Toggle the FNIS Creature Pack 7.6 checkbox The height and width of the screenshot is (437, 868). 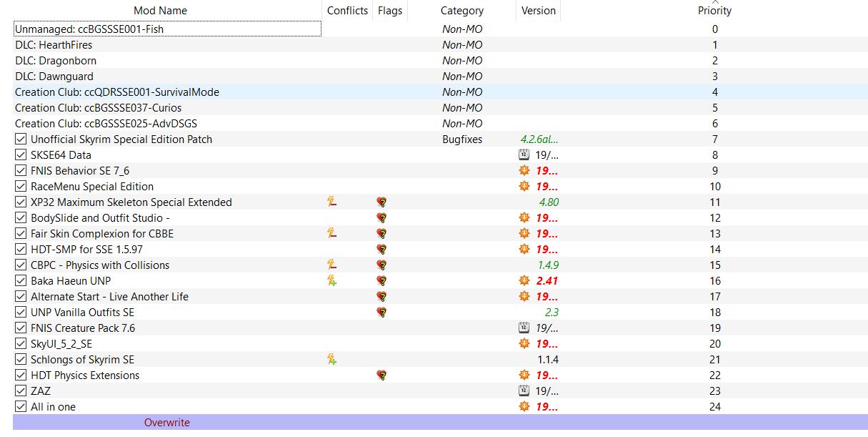pyautogui.click(x=21, y=328)
